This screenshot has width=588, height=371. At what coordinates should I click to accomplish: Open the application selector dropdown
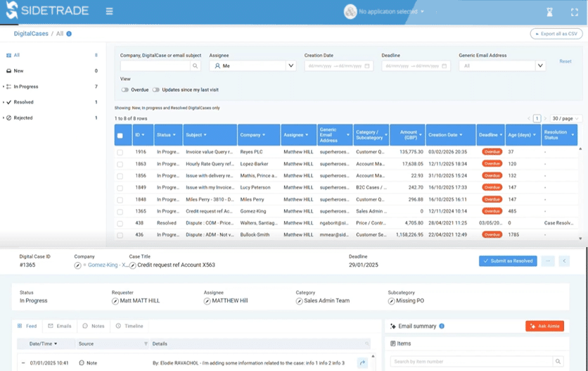pos(384,12)
